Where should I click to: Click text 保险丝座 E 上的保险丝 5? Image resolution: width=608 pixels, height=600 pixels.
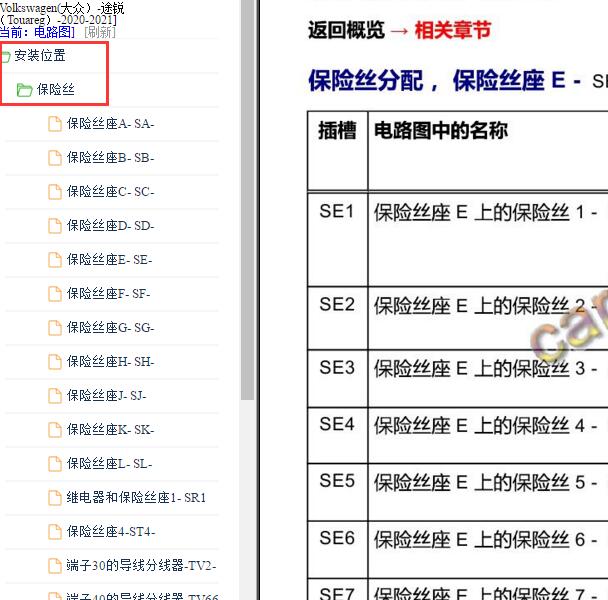click(x=479, y=482)
